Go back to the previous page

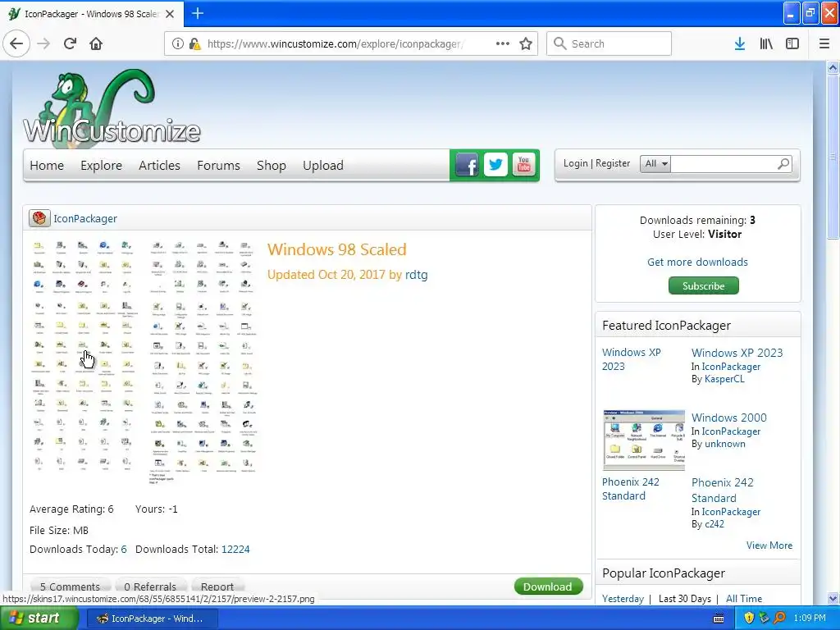click(16, 43)
